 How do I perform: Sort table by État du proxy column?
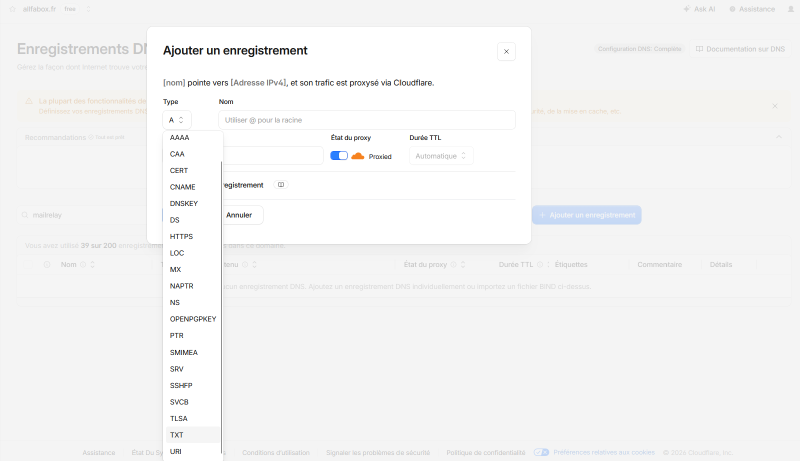click(x=463, y=265)
